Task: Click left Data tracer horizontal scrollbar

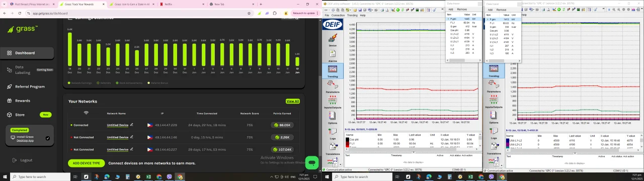Action: (x=463, y=60)
